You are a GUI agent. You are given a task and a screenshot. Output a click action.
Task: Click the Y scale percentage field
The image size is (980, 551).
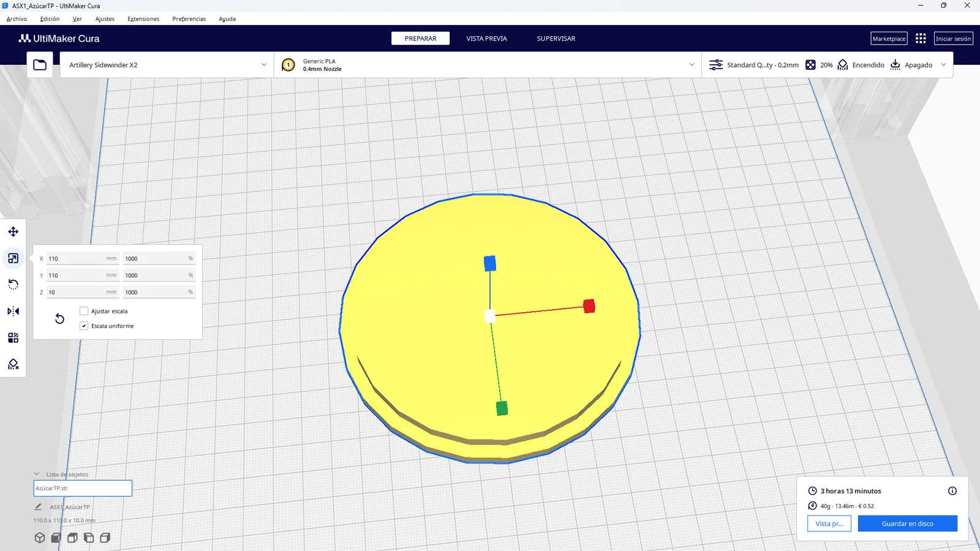(x=159, y=275)
